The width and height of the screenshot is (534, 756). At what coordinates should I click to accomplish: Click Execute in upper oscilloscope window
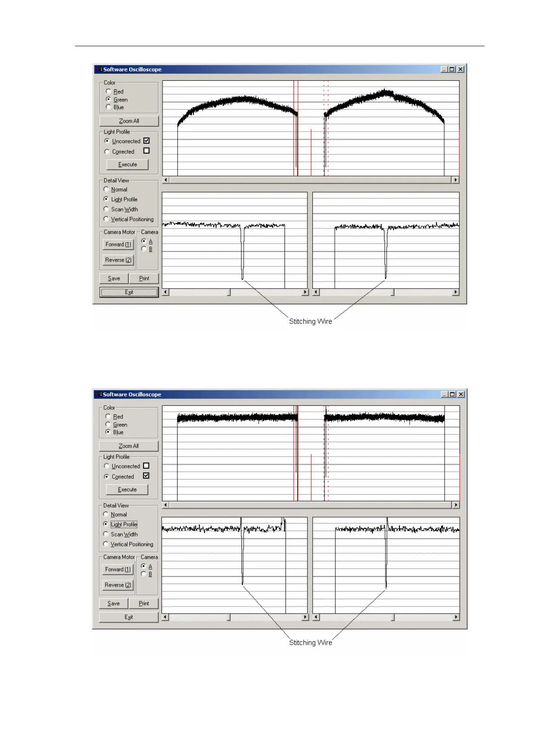pyautogui.click(x=127, y=164)
